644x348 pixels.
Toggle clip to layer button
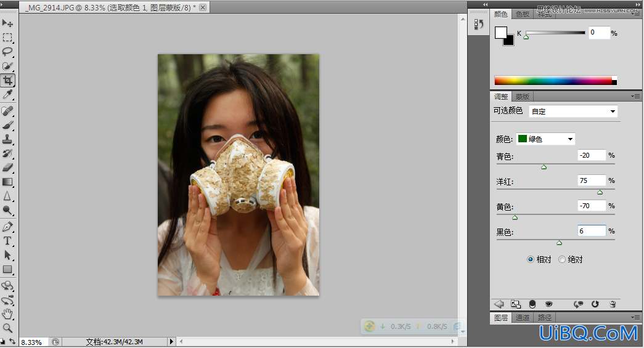click(x=532, y=304)
